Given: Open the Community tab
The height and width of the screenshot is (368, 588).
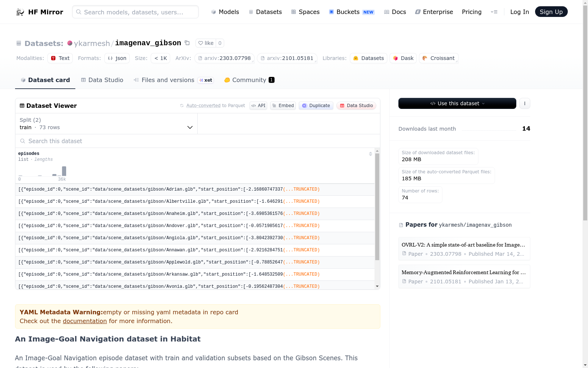Looking at the screenshot, I should click(249, 80).
